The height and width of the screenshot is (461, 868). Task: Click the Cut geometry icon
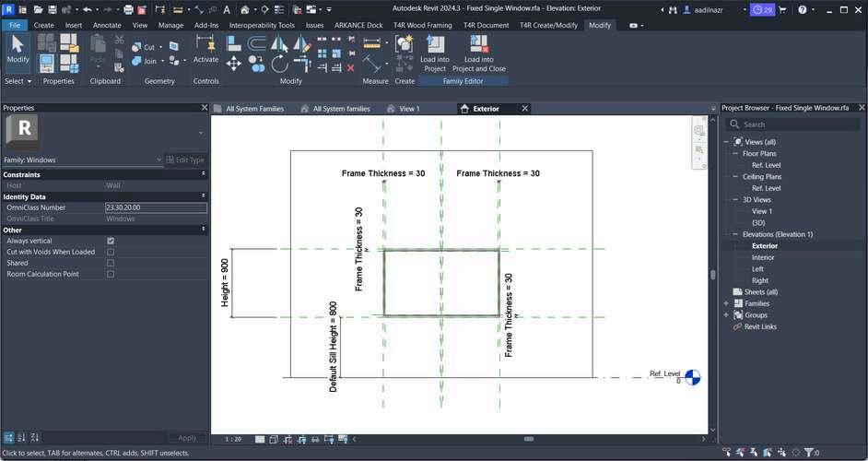pos(136,48)
